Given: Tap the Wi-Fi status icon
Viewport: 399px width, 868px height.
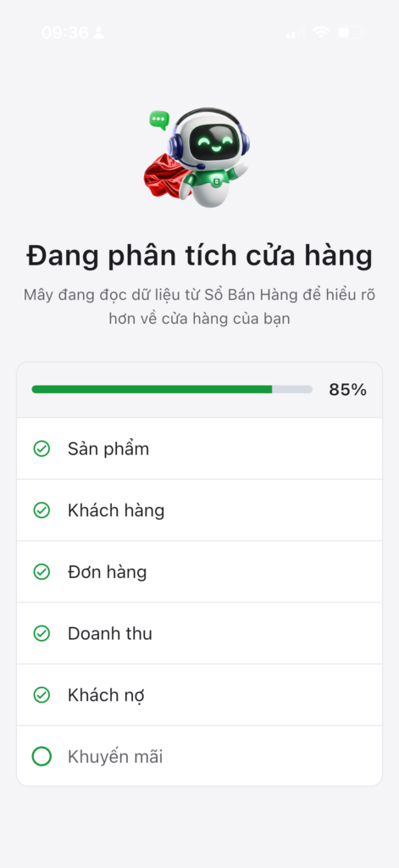Looking at the screenshot, I should click(x=321, y=33).
